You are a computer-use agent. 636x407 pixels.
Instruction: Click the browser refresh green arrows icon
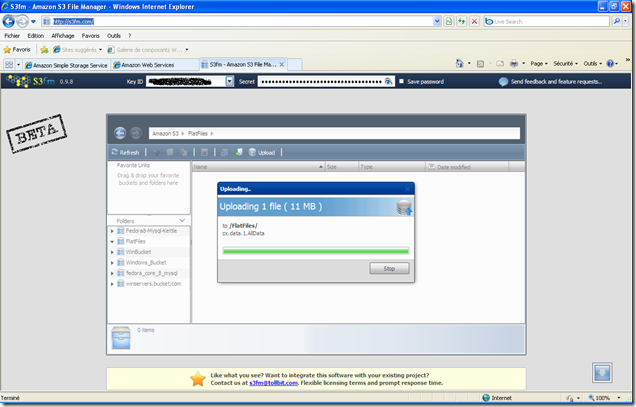462,21
